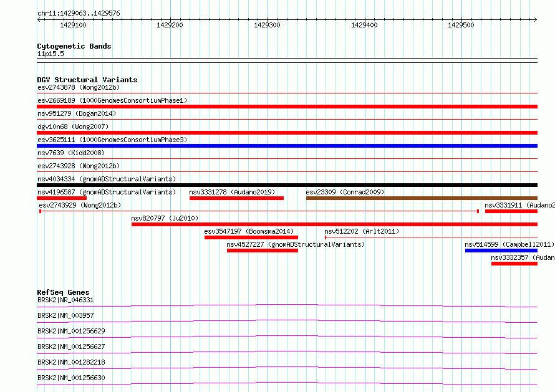Click the nsv820797 (Ju2010) variant label
The width and height of the screenshot is (555, 392).
(x=165, y=218)
